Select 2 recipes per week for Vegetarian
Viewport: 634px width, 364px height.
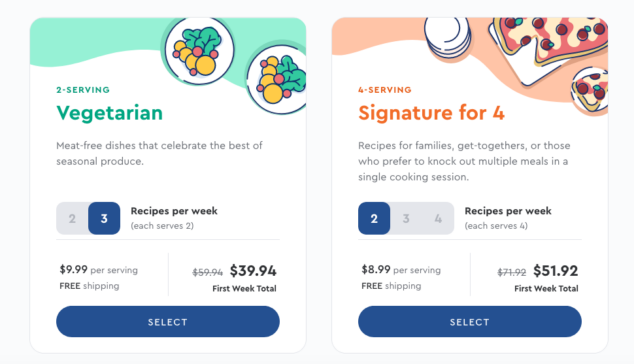72,218
